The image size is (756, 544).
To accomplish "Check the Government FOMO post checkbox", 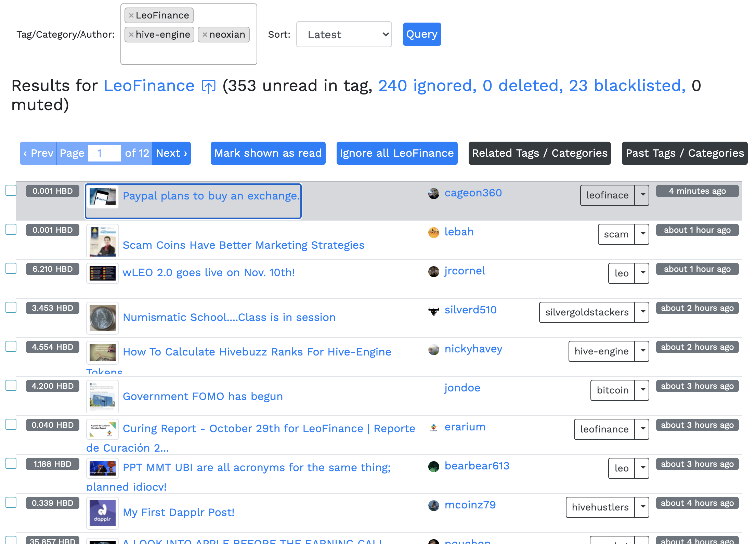I will coord(11,385).
